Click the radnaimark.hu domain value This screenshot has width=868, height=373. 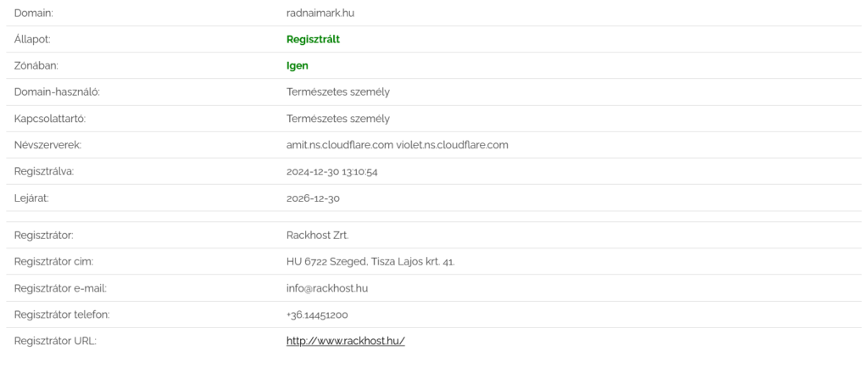320,13
